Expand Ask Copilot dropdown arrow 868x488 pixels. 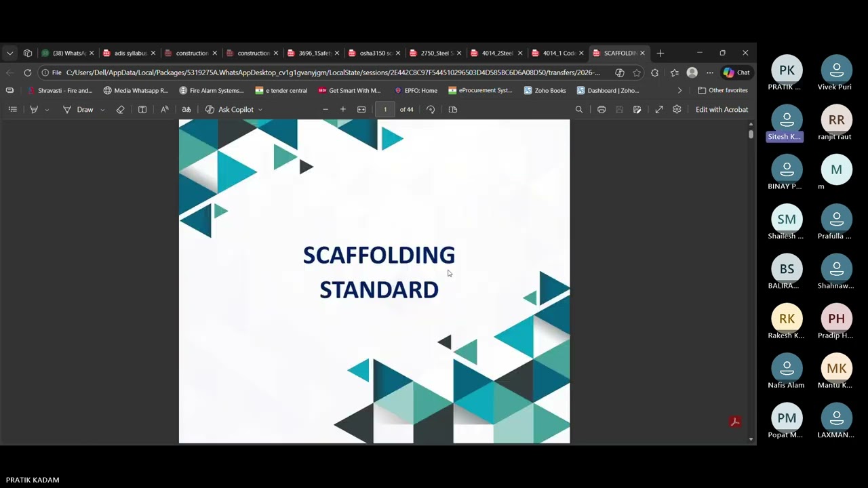point(260,110)
